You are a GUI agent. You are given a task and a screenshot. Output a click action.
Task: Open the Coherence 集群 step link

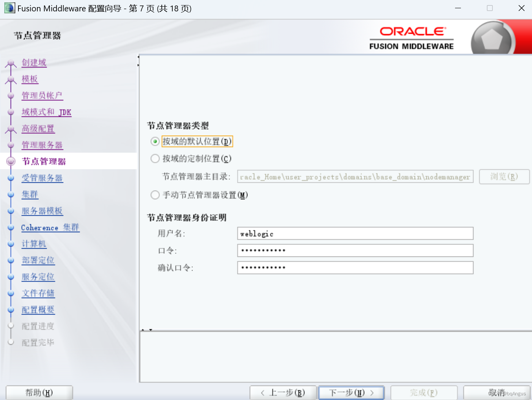click(x=50, y=227)
